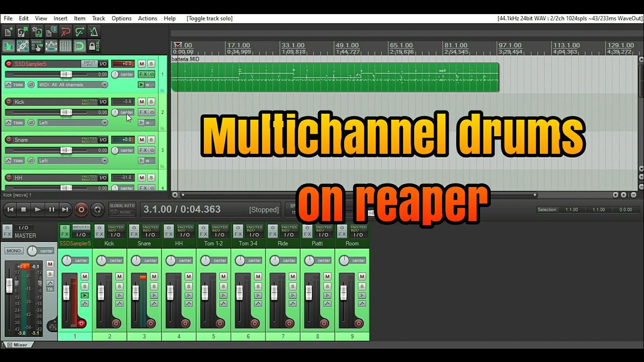The width and height of the screenshot is (644, 362).
Task: Toggle snap magnet toolbar icon
Action: tap(79, 46)
